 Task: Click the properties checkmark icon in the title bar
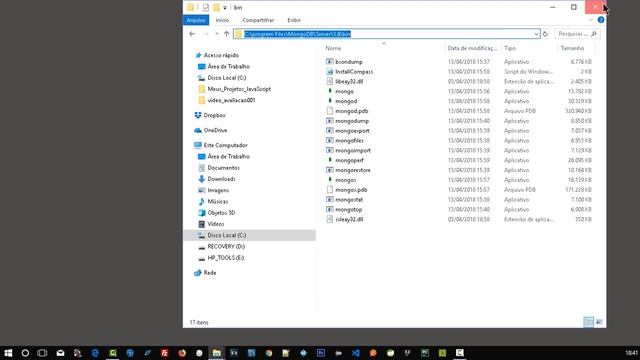[206, 7]
